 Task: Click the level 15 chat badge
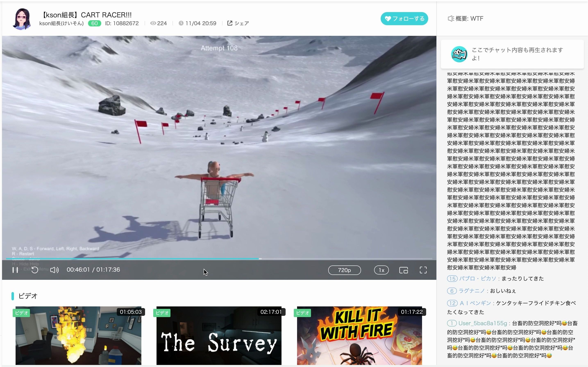click(x=452, y=279)
